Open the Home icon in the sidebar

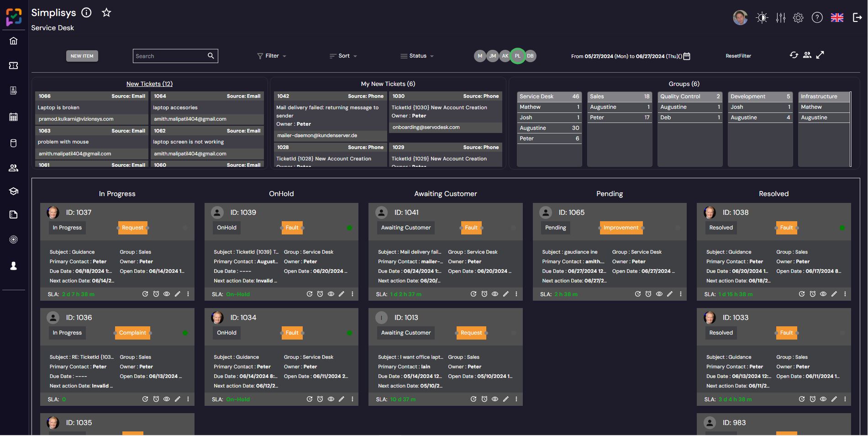click(x=14, y=40)
